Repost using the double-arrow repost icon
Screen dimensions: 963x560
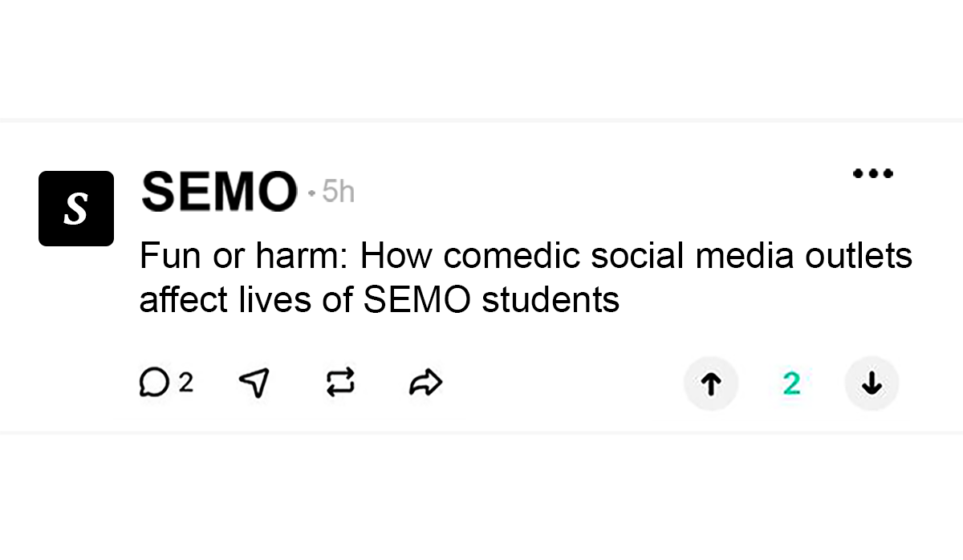(x=339, y=383)
